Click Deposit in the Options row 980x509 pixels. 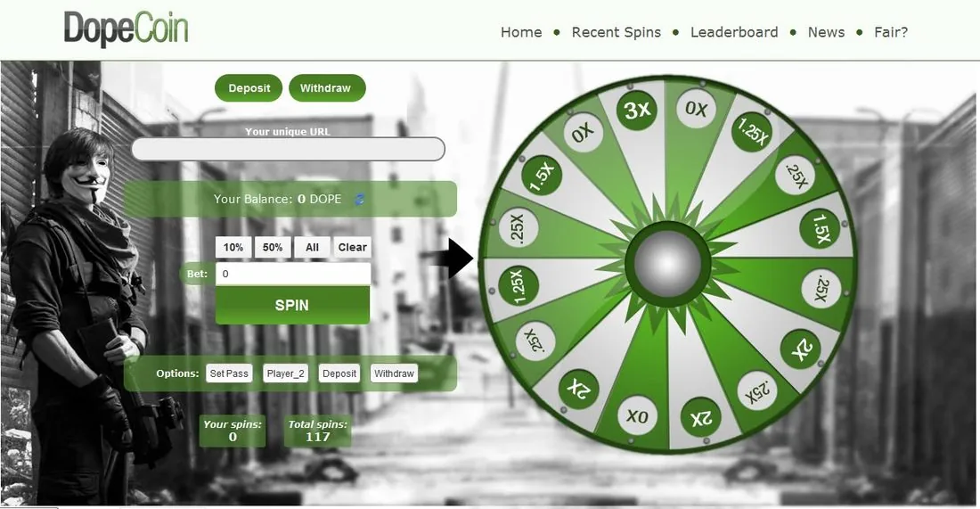coord(339,374)
